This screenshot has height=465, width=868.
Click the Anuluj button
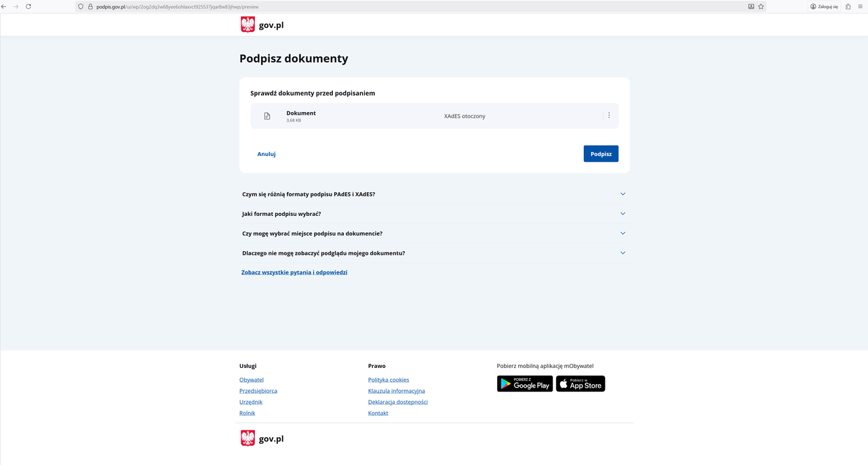tap(267, 154)
